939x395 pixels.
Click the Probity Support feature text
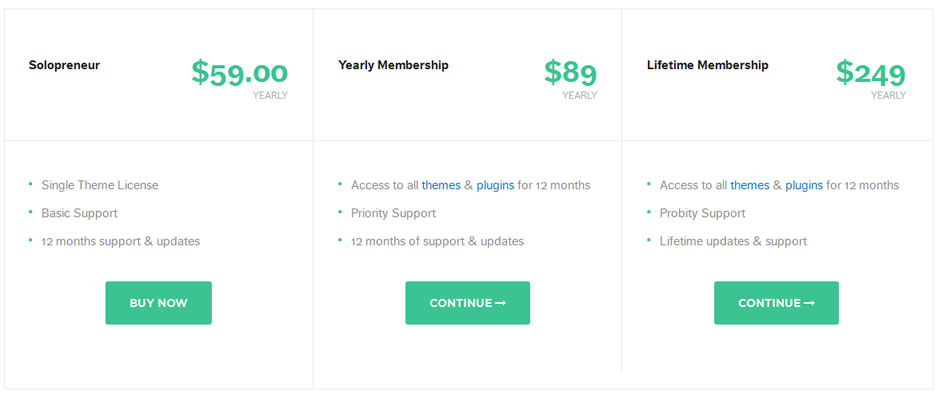pyautogui.click(x=702, y=213)
